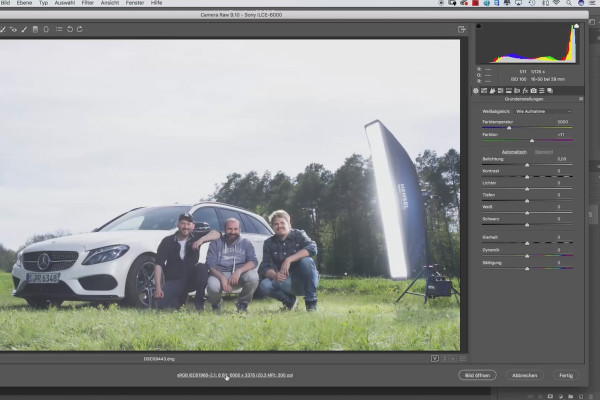The width and height of the screenshot is (600, 400).
Task: Open Camera Raw preferences list icon
Action: pyautogui.click(x=59, y=29)
